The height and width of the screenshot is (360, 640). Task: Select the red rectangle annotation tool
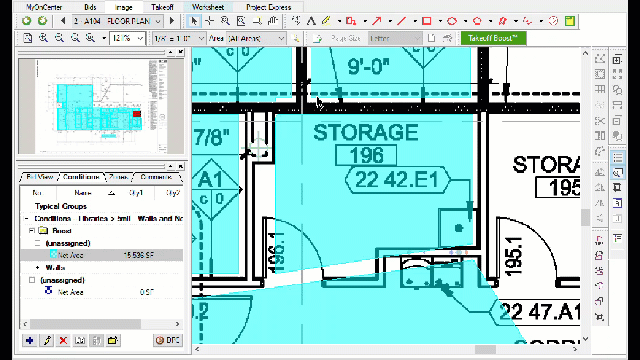[427, 21]
